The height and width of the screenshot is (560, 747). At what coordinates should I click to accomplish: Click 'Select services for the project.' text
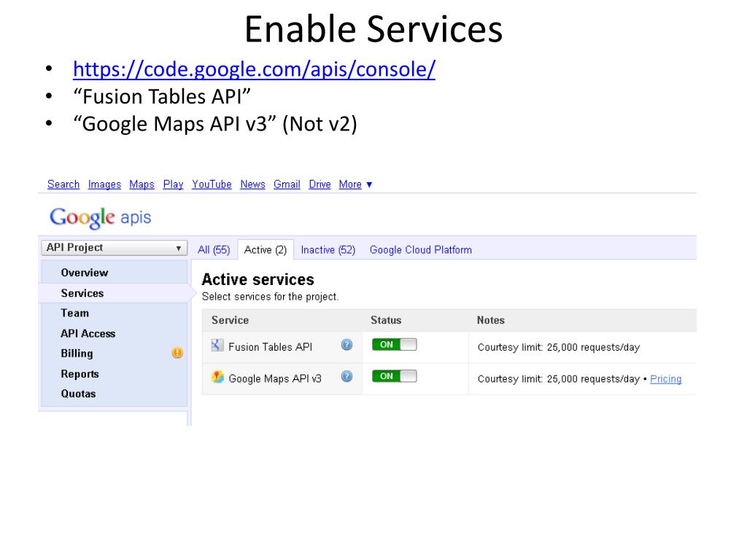(x=270, y=297)
